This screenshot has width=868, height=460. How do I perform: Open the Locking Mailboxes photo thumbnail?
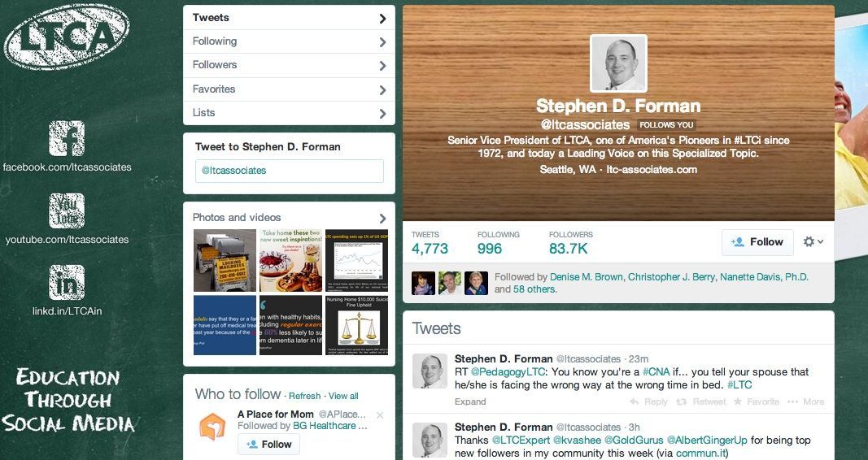coord(225,260)
